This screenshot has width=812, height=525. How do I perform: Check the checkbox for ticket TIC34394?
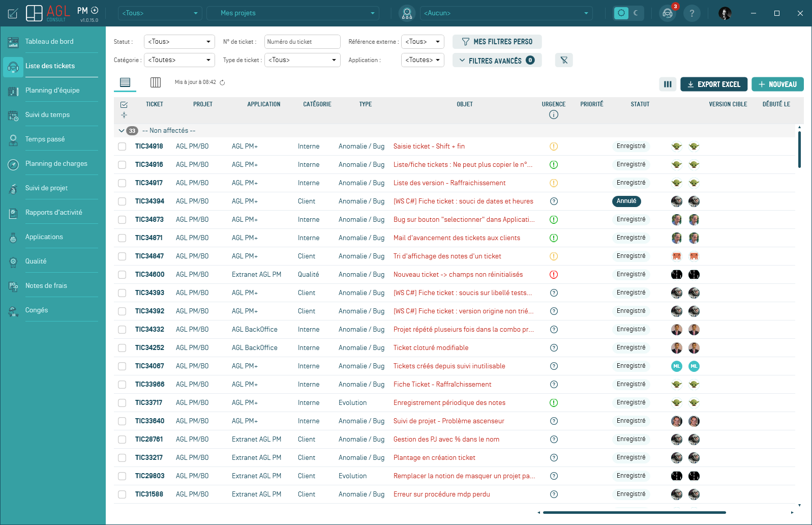[122, 201]
